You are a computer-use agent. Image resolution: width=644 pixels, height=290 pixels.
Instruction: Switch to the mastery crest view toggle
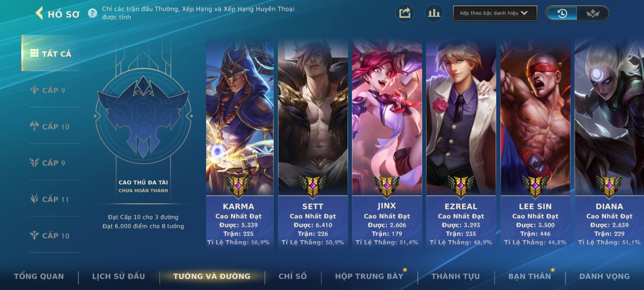point(593,13)
